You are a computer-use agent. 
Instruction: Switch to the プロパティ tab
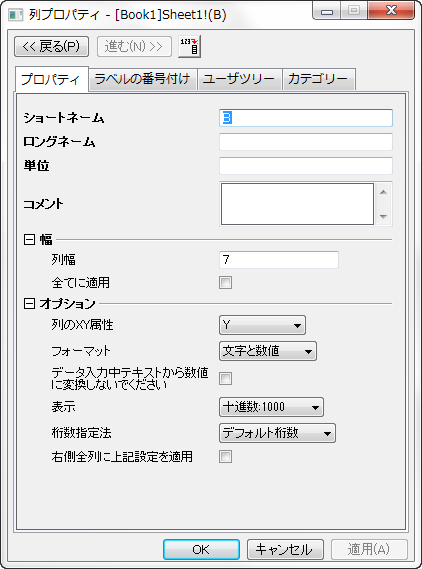coord(52,78)
